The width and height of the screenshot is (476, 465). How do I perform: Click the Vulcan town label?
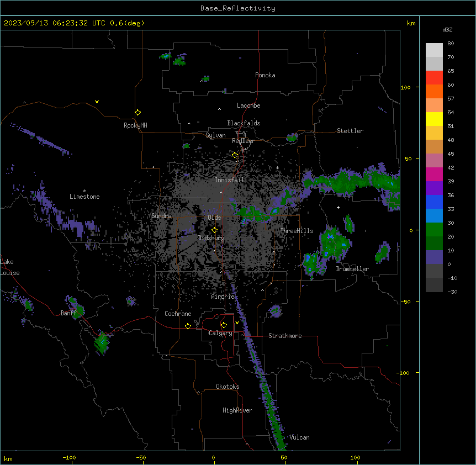tap(299, 437)
